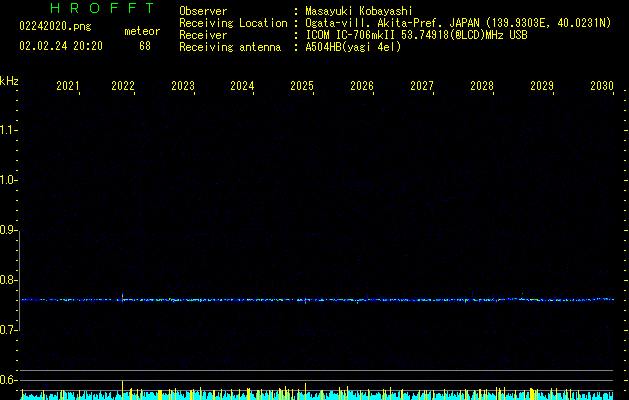The image size is (629, 400).
Task: Click time marker 2028
Action: click(482, 86)
